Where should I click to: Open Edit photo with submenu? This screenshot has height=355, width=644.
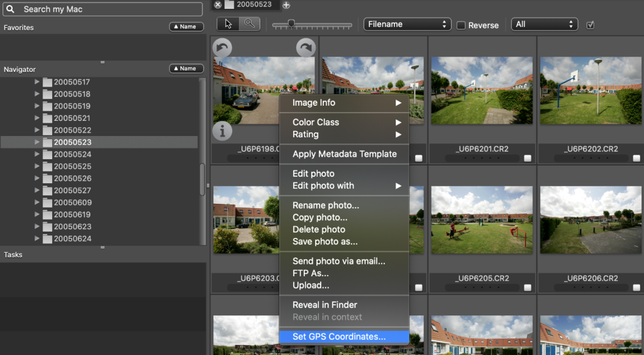[x=344, y=186]
